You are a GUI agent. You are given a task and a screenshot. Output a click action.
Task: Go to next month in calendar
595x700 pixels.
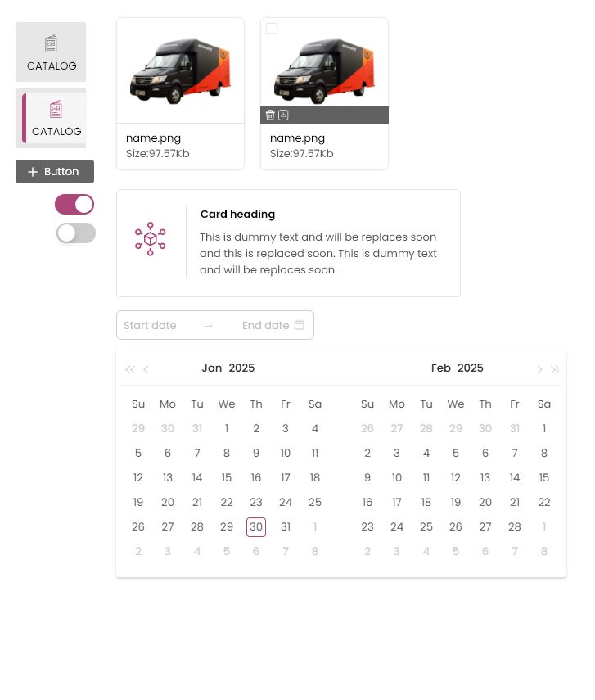(539, 369)
